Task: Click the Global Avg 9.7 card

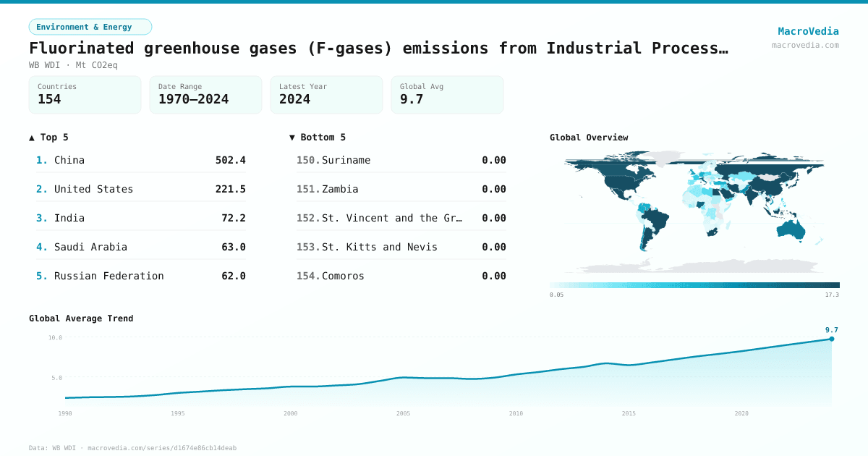Action: click(447, 95)
